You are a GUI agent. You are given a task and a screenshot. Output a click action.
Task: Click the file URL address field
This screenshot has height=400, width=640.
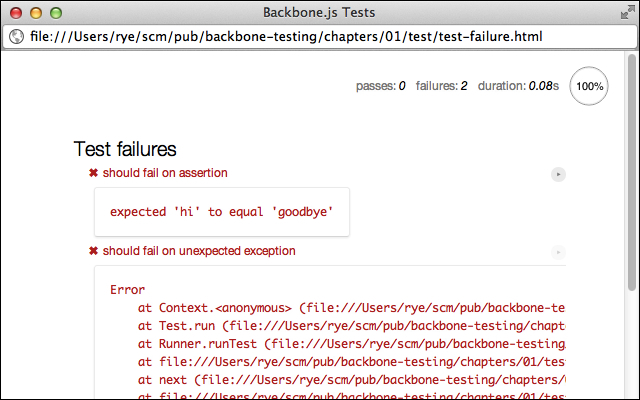tap(320, 37)
